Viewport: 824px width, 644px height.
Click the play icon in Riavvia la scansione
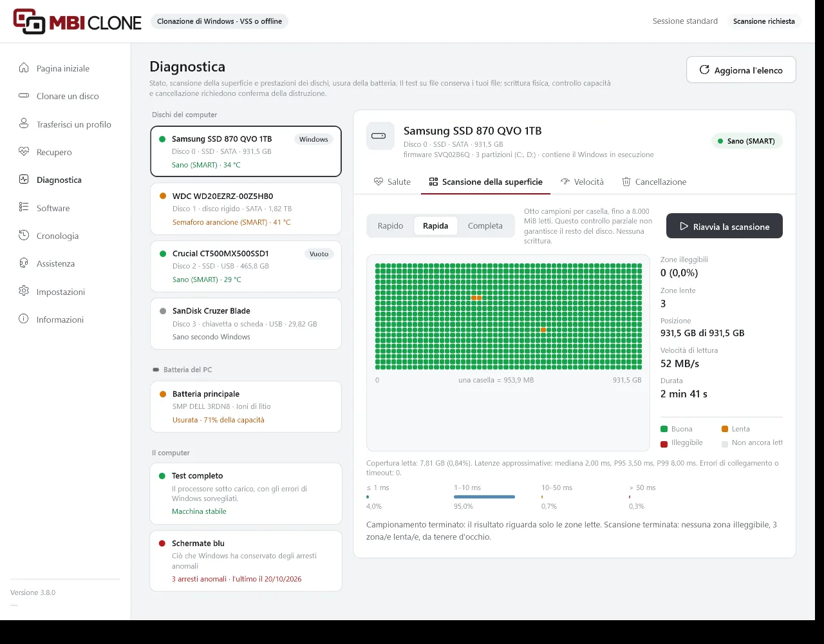point(684,227)
